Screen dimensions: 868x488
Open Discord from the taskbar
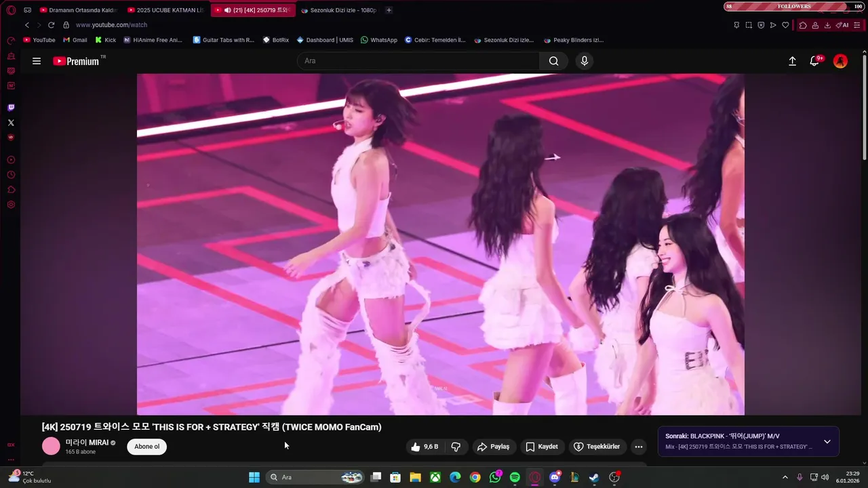click(555, 477)
